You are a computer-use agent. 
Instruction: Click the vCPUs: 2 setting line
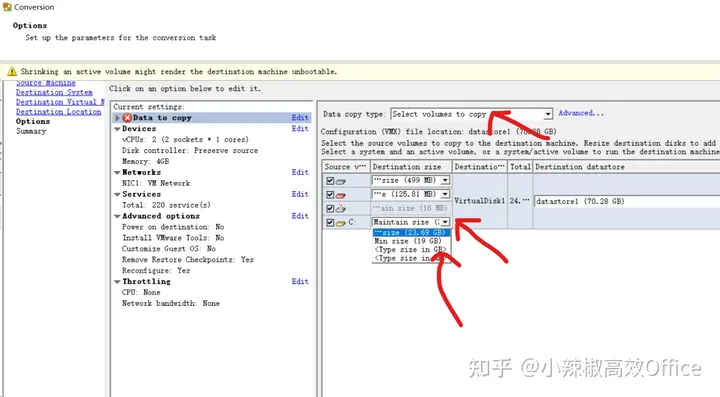point(185,140)
